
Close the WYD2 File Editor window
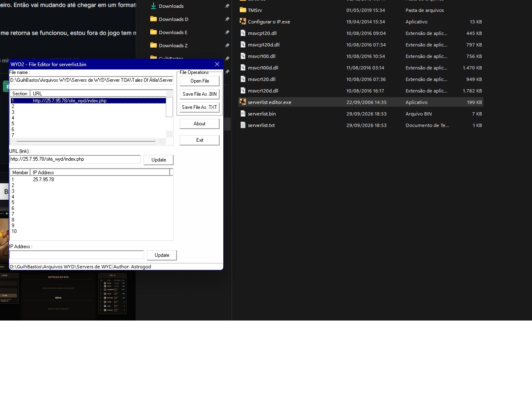(x=217, y=64)
